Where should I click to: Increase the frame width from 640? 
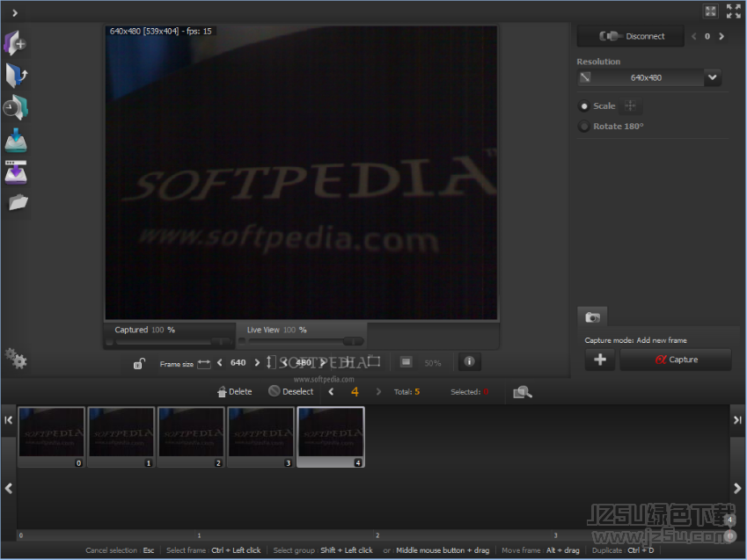pos(257,363)
